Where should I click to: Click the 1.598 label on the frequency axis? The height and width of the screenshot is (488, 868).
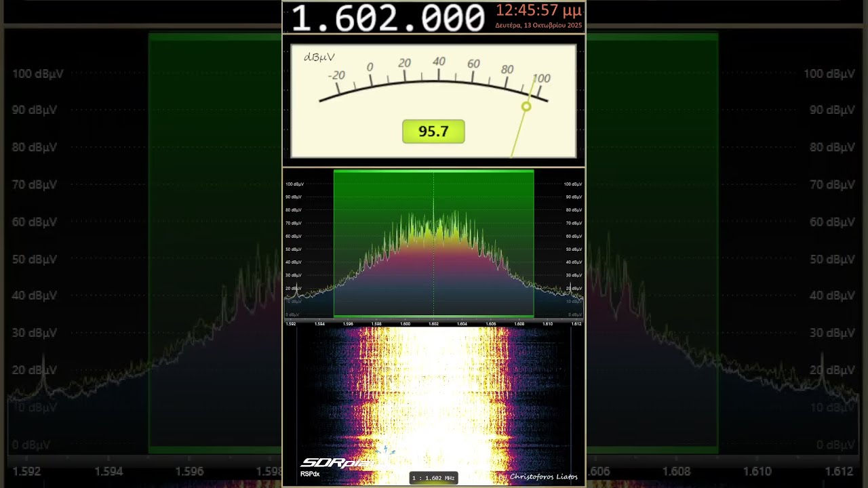(x=376, y=324)
